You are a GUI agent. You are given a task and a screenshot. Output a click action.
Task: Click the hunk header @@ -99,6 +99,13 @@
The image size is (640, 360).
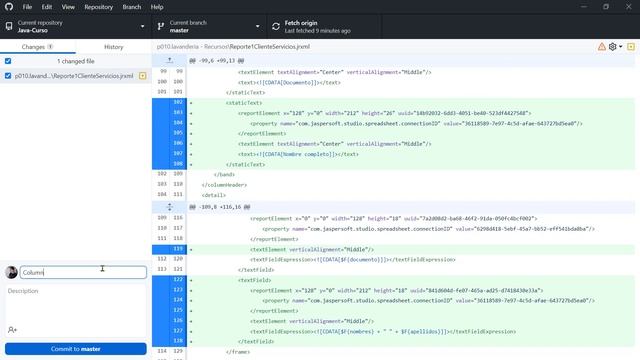click(217, 61)
